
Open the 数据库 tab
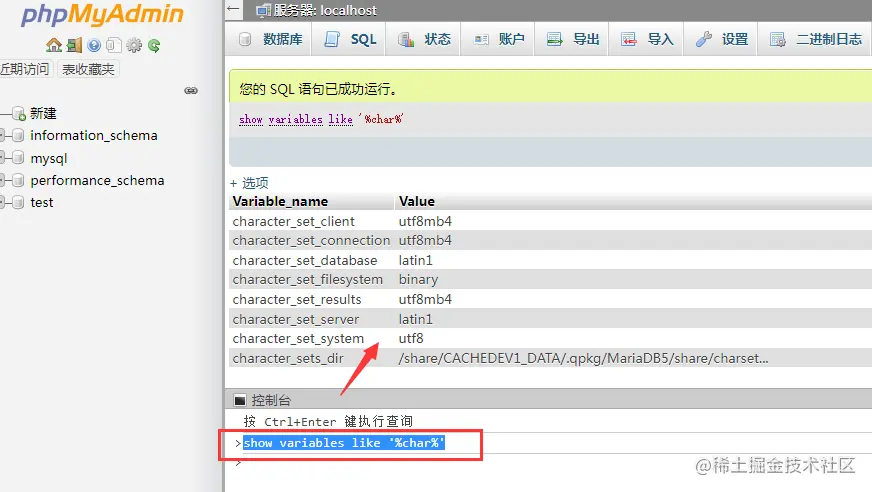coord(271,39)
